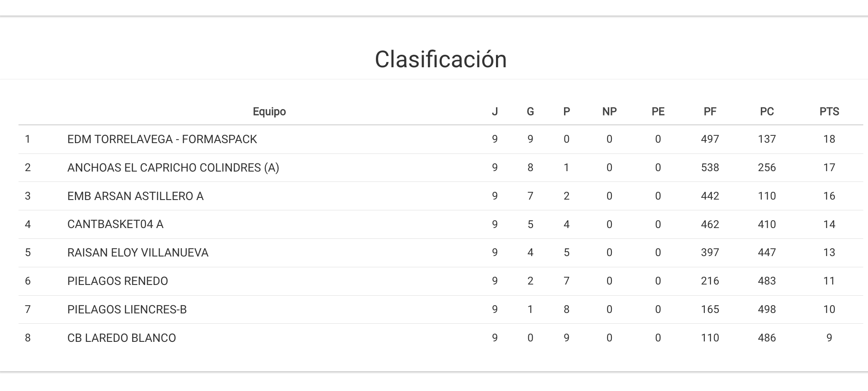Select the CANTBASKET04 A team name
The image size is (868, 391).
pyautogui.click(x=115, y=224)
